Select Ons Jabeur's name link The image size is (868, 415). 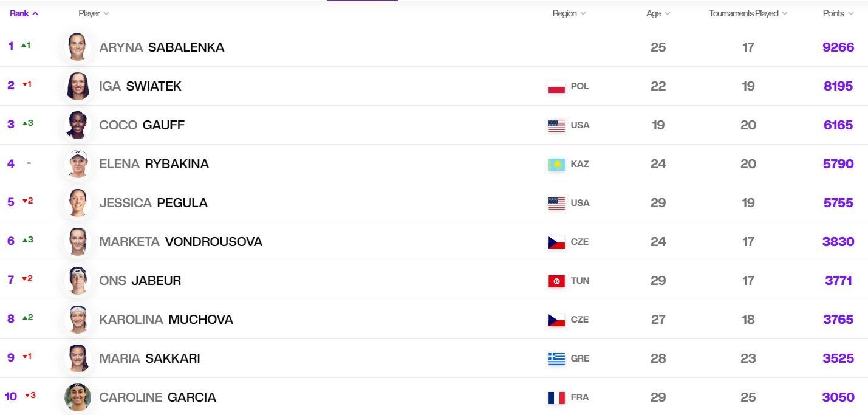[x=140, y=281]
